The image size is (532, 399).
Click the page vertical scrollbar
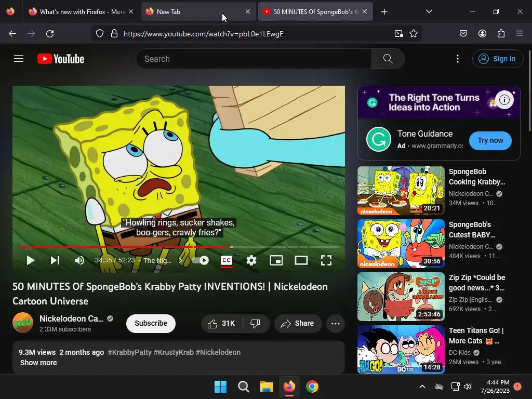tap(529, 91)
